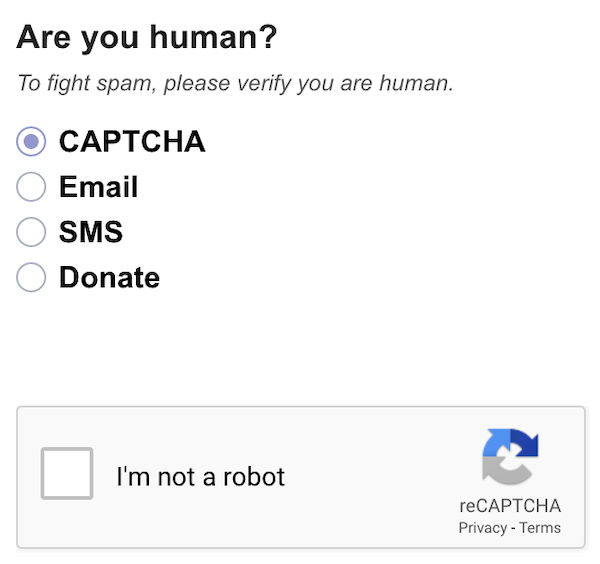The width and height of the screenshot is (600, 564).
Task: Click the reCAPTCHA circular arrows logo
Action: (510, 457)
